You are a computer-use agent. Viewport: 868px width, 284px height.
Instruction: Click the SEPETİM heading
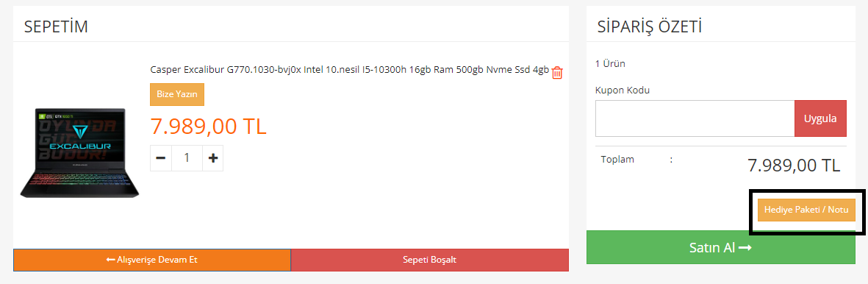click(56, 26)
